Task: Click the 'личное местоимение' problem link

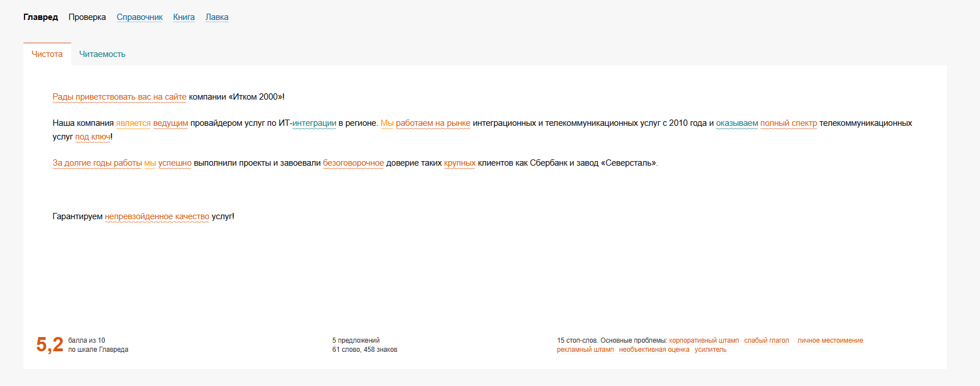Action: click(830, 340)
